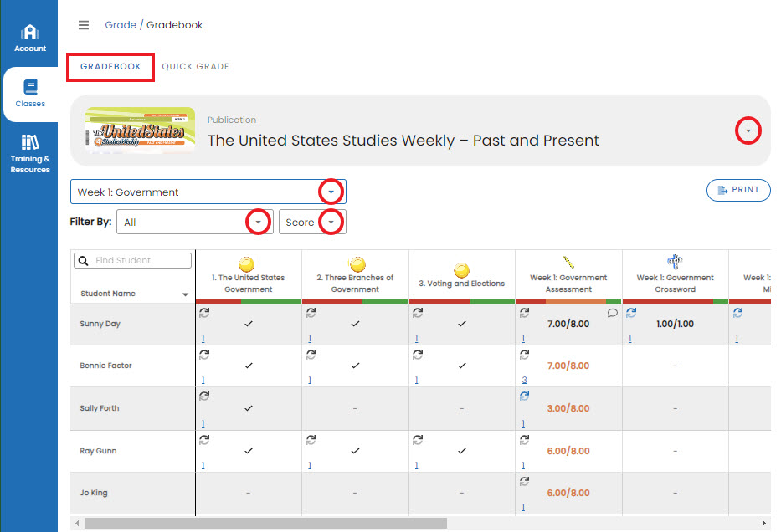Viewport: 781px width, 532px height.
Task: Click the horizontal scrollbar thumb under the table
Action: pyautogui.click(x=265, y=523)
